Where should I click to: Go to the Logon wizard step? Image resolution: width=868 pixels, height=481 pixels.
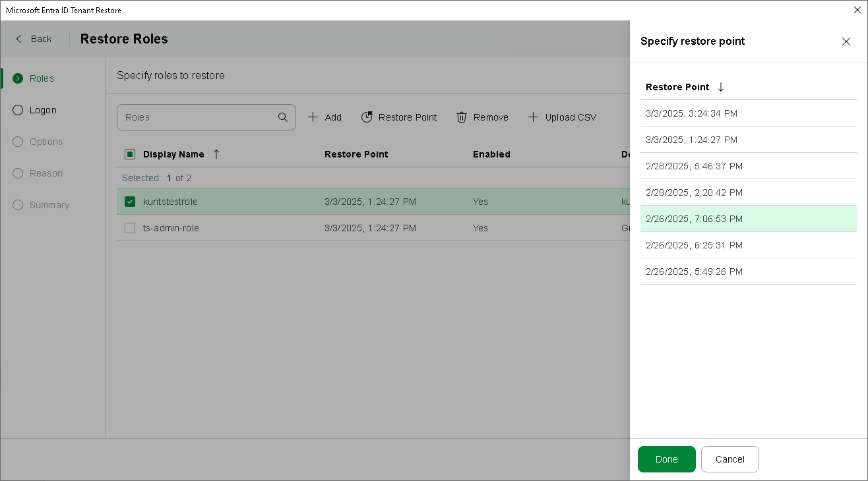coord(43,110)
